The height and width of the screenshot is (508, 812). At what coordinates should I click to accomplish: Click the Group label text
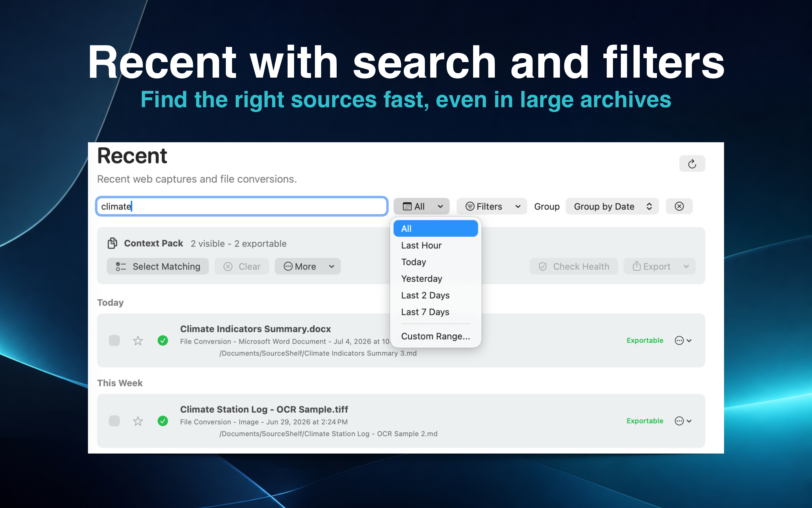coord(547,206)
